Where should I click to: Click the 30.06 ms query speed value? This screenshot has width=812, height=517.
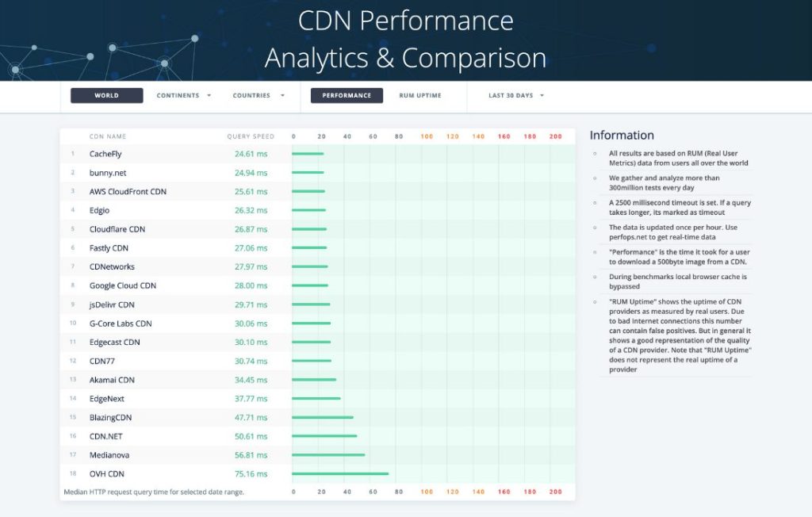[251, 324]
